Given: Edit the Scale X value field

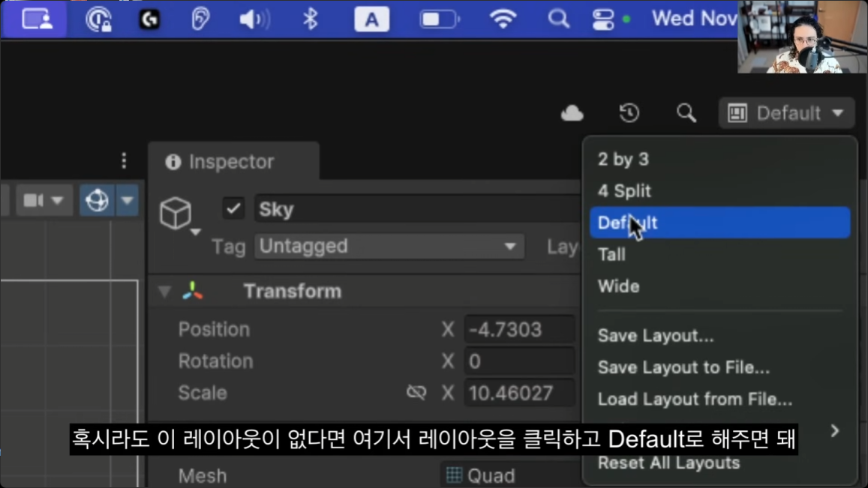Looking at the screenshot, I should point(518,393).
